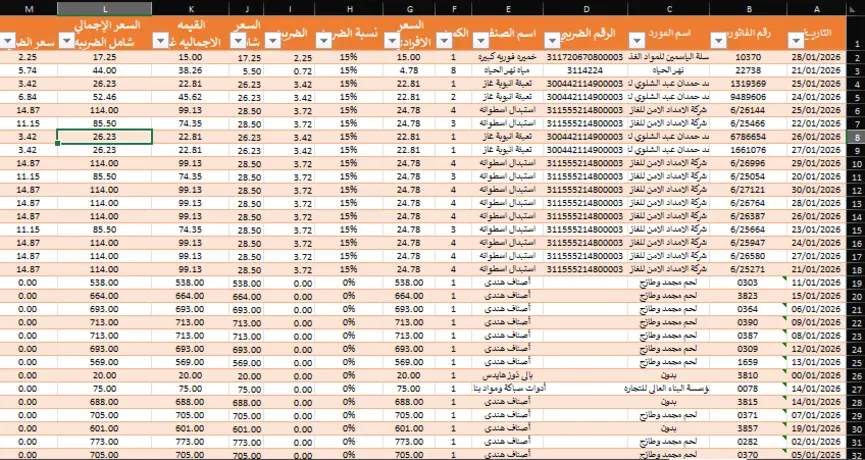This screenshot has height=460, width=865.
Task: Click item cell خميره فوريه كبيره
Action: pos(508,57)
